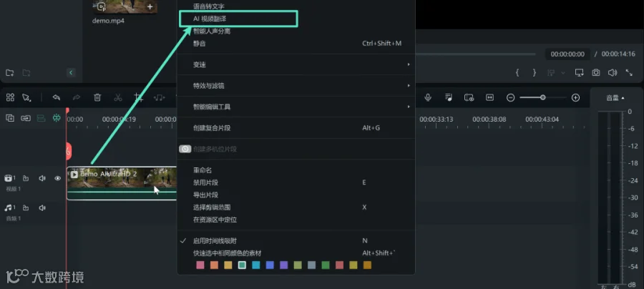Pick the purple clip color swatch
The width and height of the screenshot is (644, 289).
point(284,265)
